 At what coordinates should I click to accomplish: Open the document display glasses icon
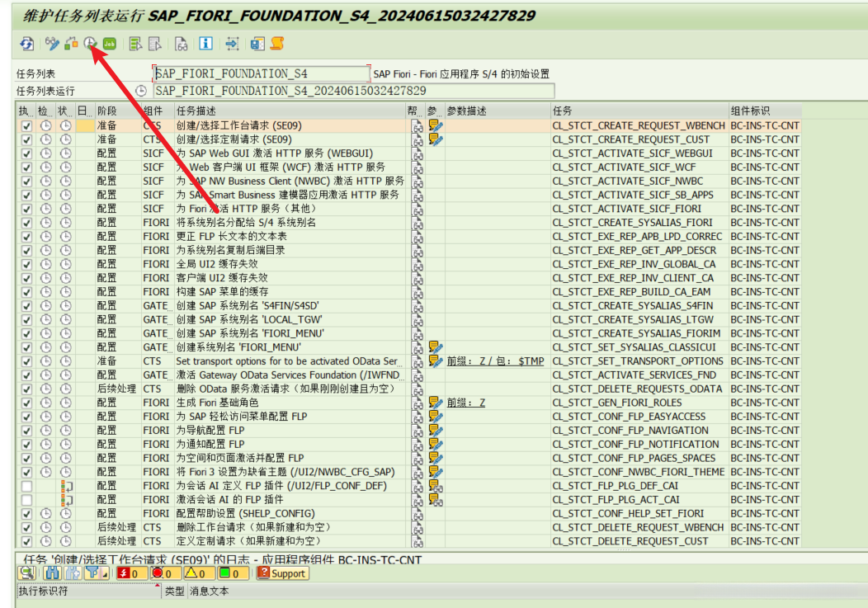point(181,44)
